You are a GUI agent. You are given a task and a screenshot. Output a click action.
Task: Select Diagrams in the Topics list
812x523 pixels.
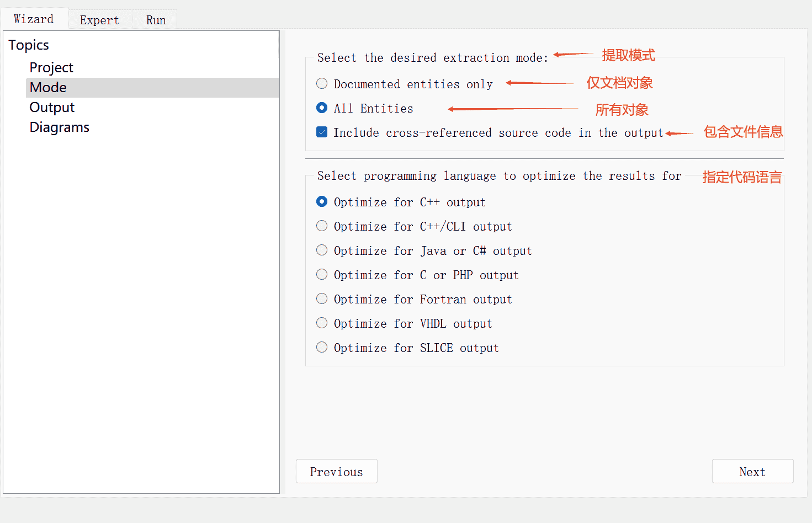(x=59, y=127)
